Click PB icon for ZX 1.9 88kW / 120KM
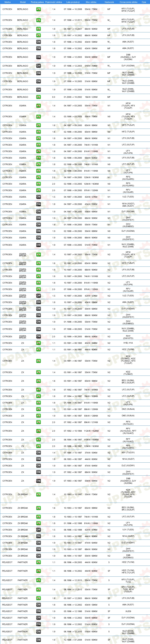Viewport: 150px width, 644px height. [38, 409]
